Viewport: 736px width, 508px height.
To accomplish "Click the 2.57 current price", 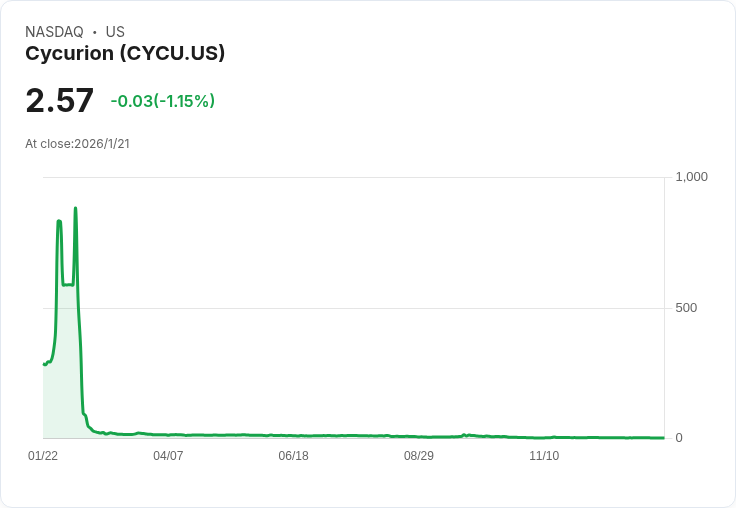I will pyautogui.click(x=60, y=100).
